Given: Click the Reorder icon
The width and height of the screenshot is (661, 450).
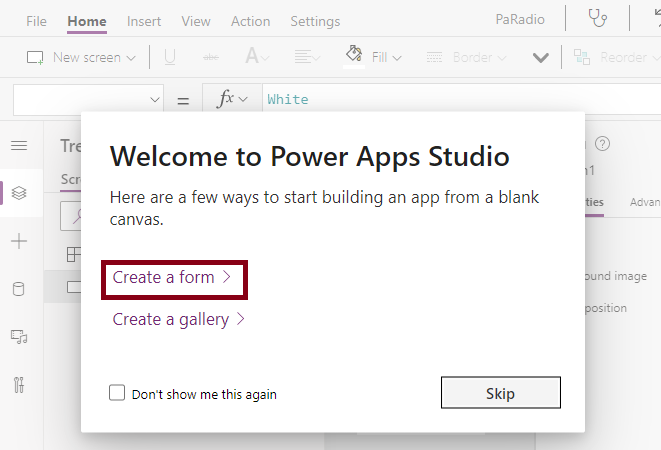Looking at the screenshot, I should (x=582, y=57).
